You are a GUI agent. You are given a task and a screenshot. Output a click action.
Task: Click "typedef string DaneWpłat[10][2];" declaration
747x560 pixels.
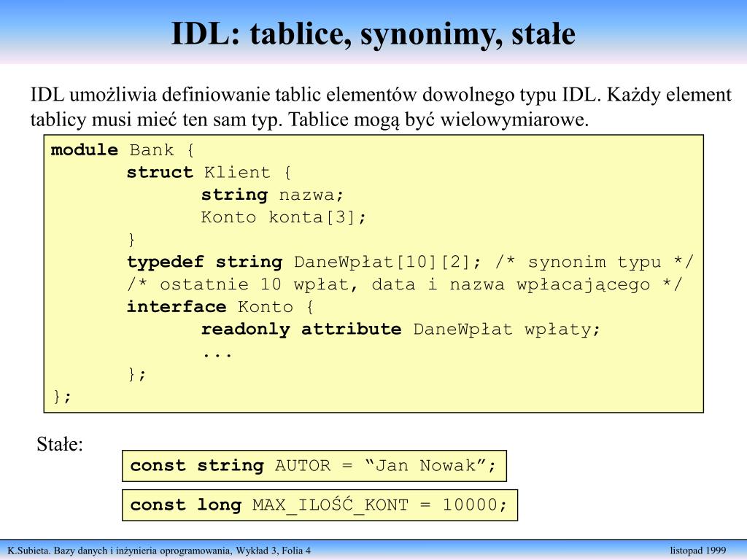pyautogui.click(x=304, y=262)
